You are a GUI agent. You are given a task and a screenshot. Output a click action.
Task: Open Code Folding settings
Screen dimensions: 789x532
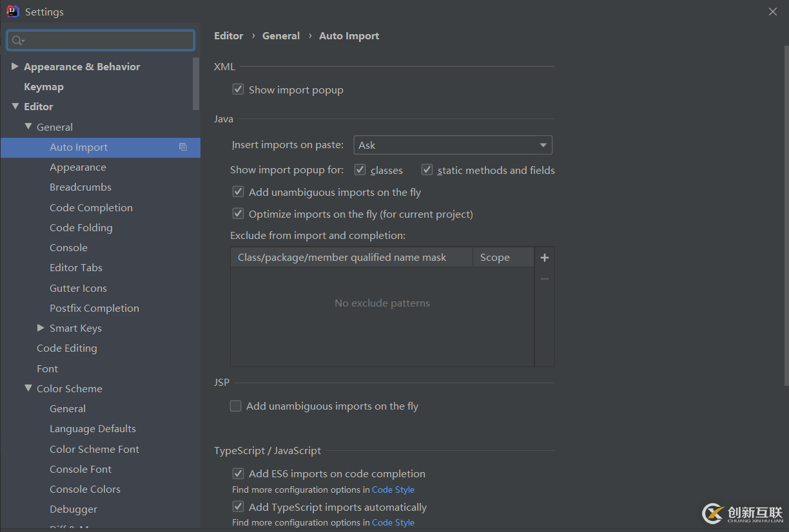pyautogui.click(x=81, y=227)
